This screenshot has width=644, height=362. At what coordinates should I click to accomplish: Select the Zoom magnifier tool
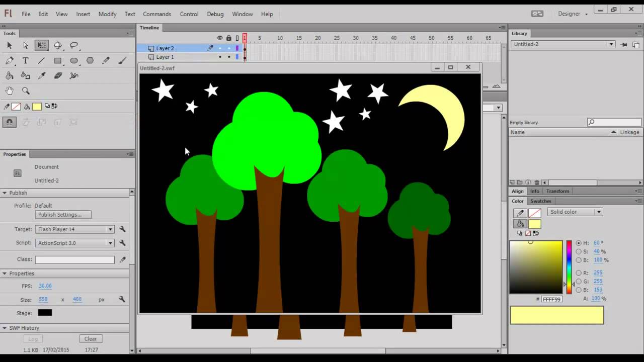[26, 91]
